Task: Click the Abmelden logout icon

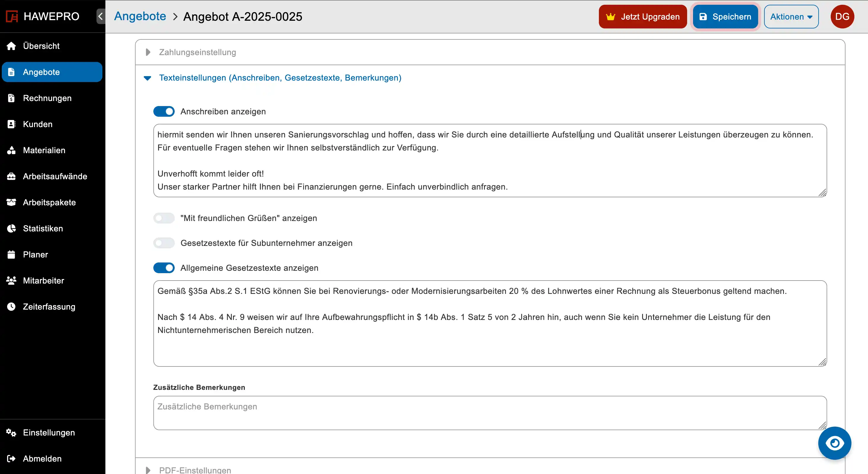Action: point(11,459)
